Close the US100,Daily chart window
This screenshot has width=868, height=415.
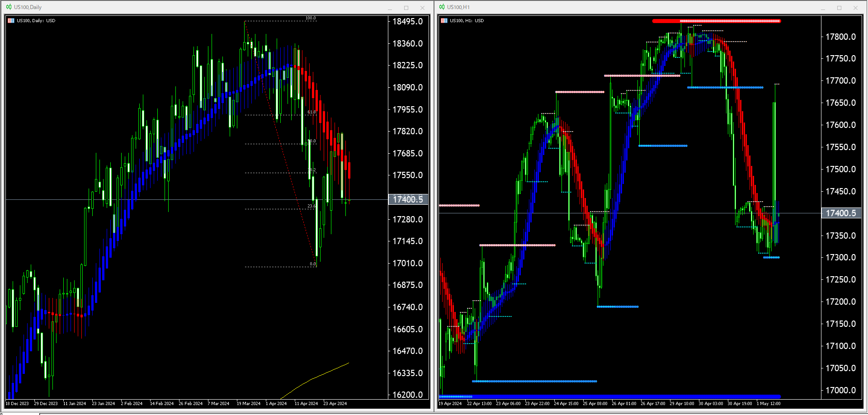coord(422,8)
